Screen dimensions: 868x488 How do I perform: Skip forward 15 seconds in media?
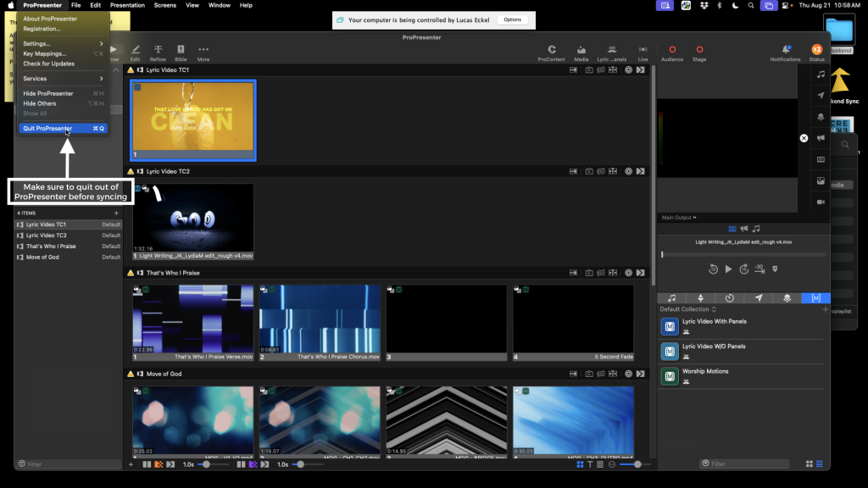coord(744,269)
